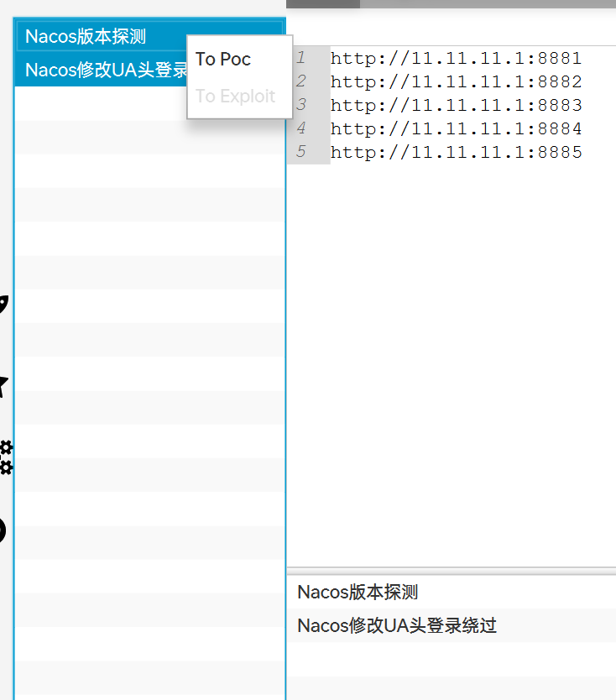The width and height of the screenshot is (616, 700).
Task: Click URL line http://11.11.11.1:8884
Action: pyautogui.click(x=456, y=129)
